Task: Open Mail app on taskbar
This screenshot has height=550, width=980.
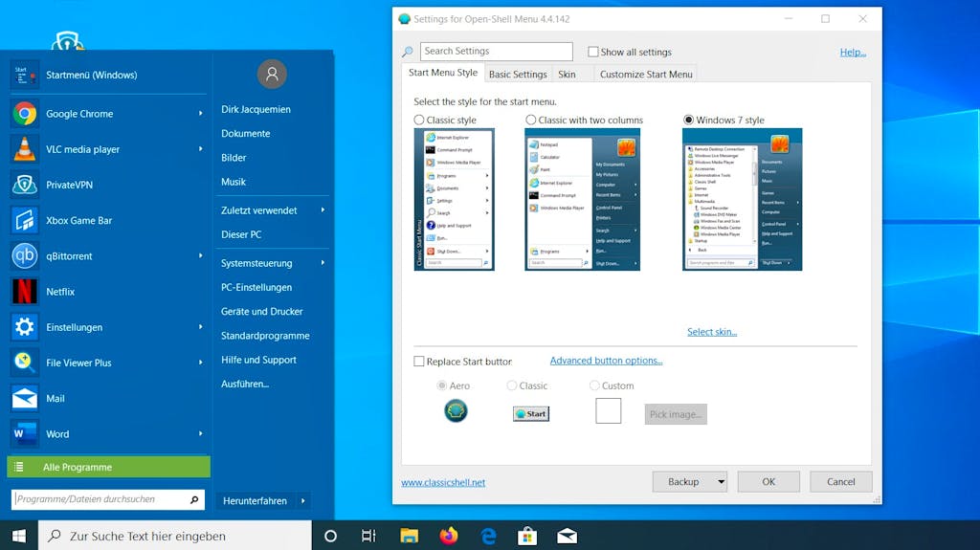Action: tap(567, 536)
